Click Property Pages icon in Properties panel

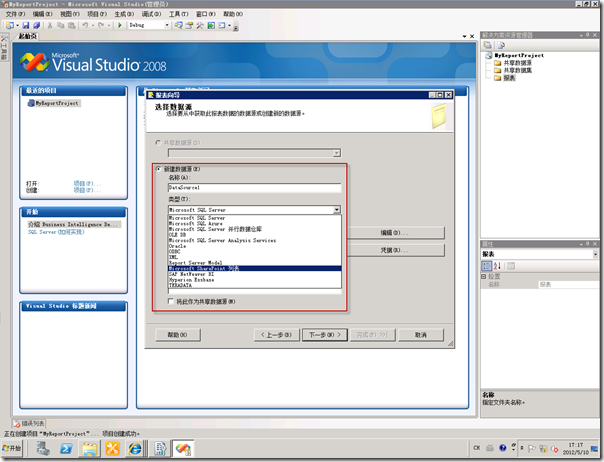tap(511, 266)
